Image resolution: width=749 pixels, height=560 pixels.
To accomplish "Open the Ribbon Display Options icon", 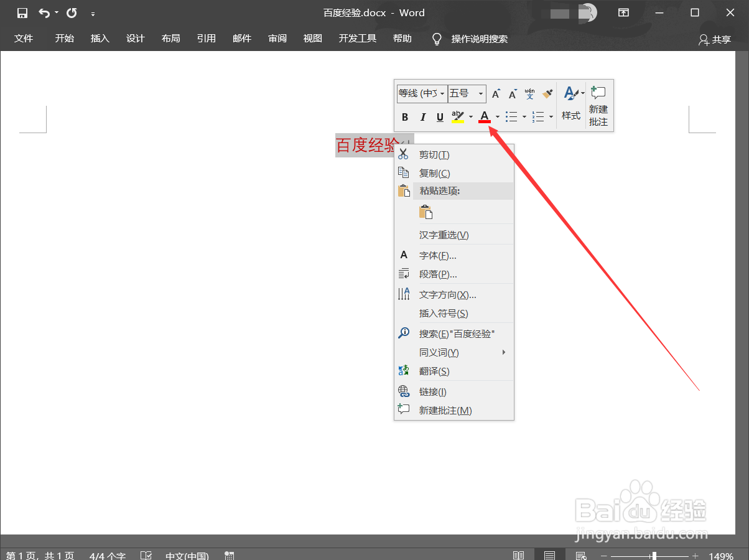I will pos(623,13).
